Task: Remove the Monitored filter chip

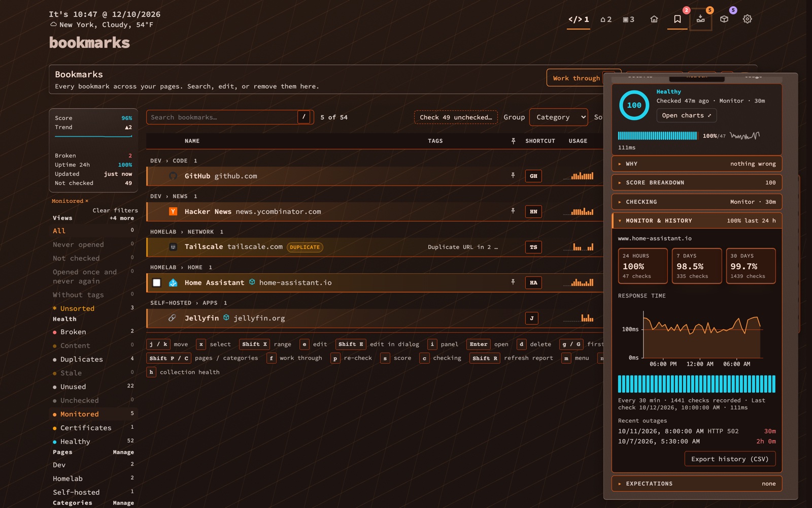Action: click(70, 201)
